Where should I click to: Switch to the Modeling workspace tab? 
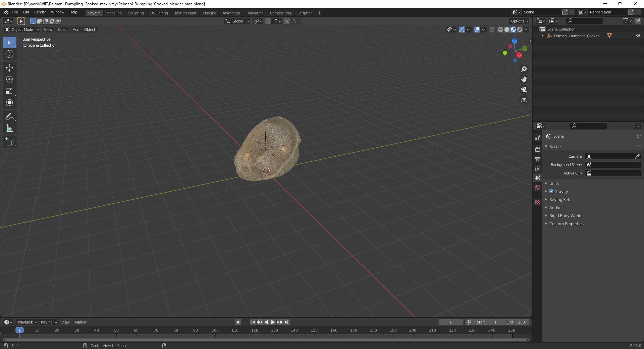[114, 13]
